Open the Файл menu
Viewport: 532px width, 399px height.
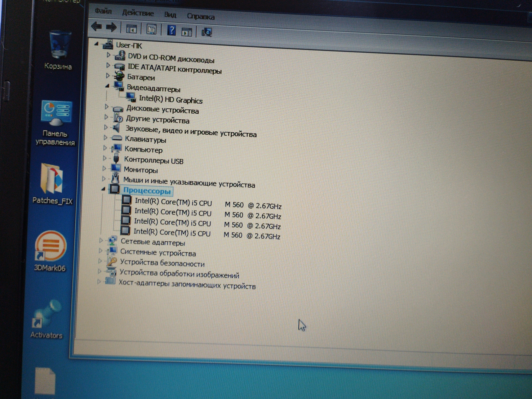pyautogui.click(x=103, y=11)
